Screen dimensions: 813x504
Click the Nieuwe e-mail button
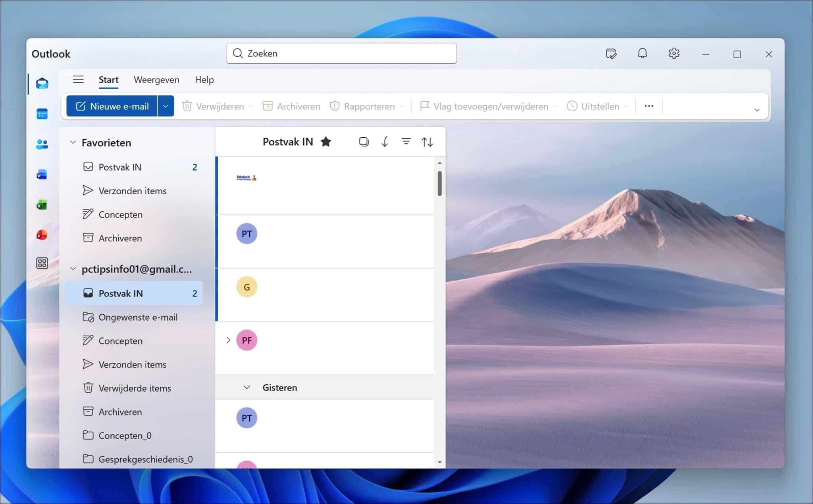pos(112,106)
